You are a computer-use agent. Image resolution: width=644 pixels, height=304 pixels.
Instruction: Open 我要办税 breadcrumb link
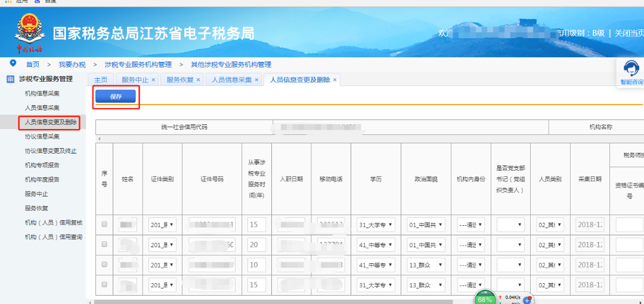tap(72, 65)
